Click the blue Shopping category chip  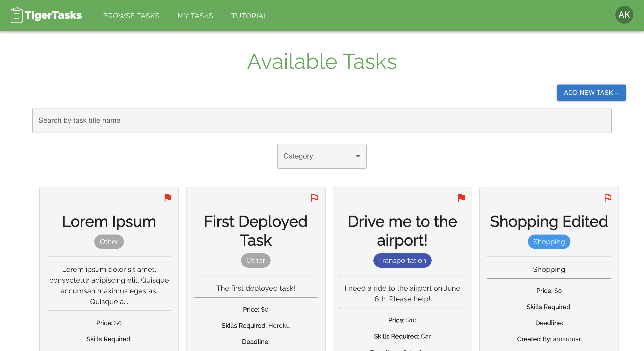[x=549, y=242]
